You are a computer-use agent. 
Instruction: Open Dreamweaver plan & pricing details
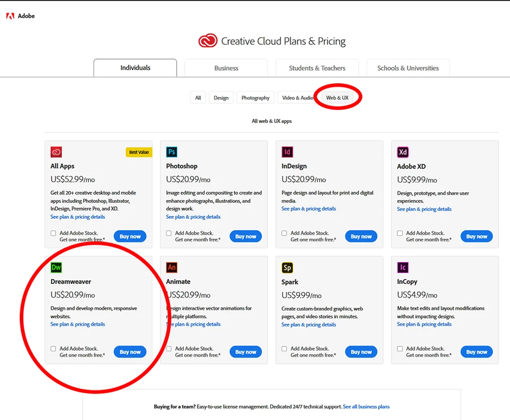coord(78,324)
